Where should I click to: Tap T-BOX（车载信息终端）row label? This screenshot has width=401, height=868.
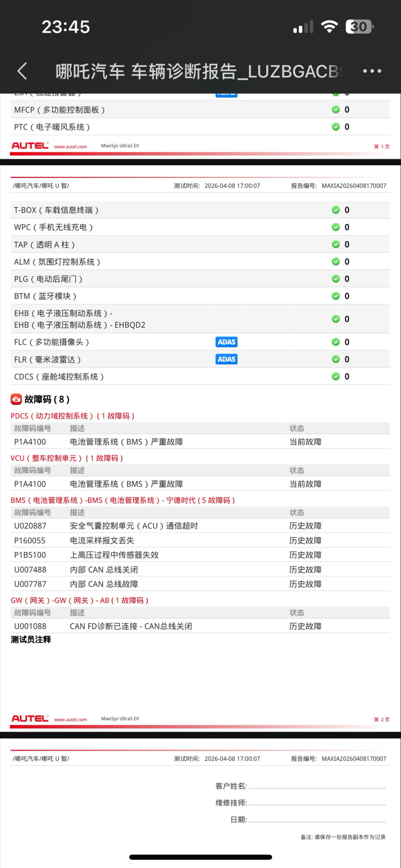click(56, 210)
